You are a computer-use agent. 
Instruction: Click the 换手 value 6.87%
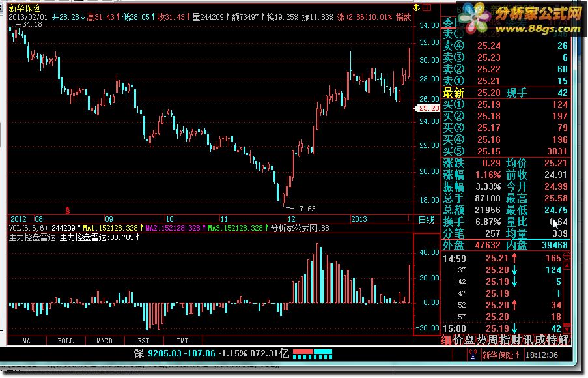[488, 222]
